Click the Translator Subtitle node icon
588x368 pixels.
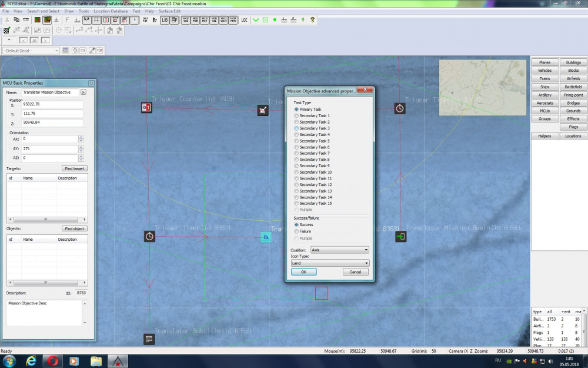[149, 339]
